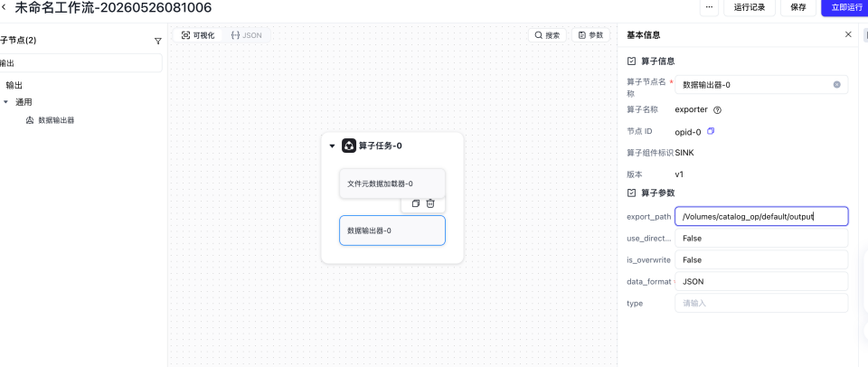Click the export_path input field
The image size is (868, 367).
click(x=761, y=216)
